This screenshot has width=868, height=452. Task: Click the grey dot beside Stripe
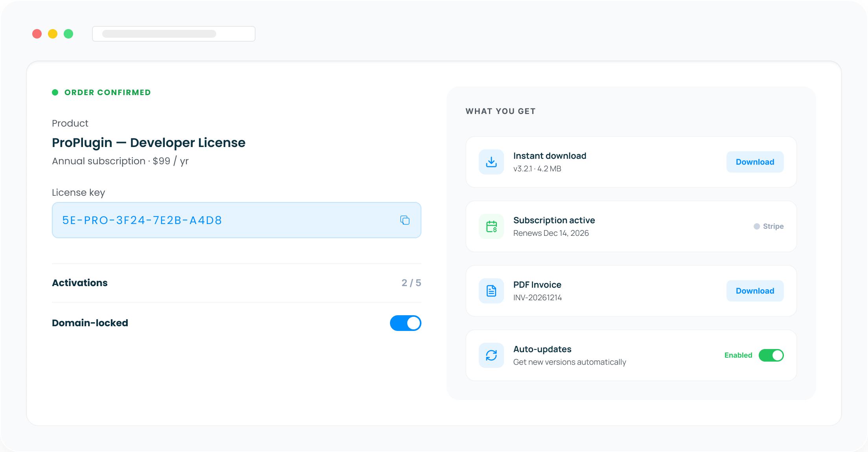point(757,226)
